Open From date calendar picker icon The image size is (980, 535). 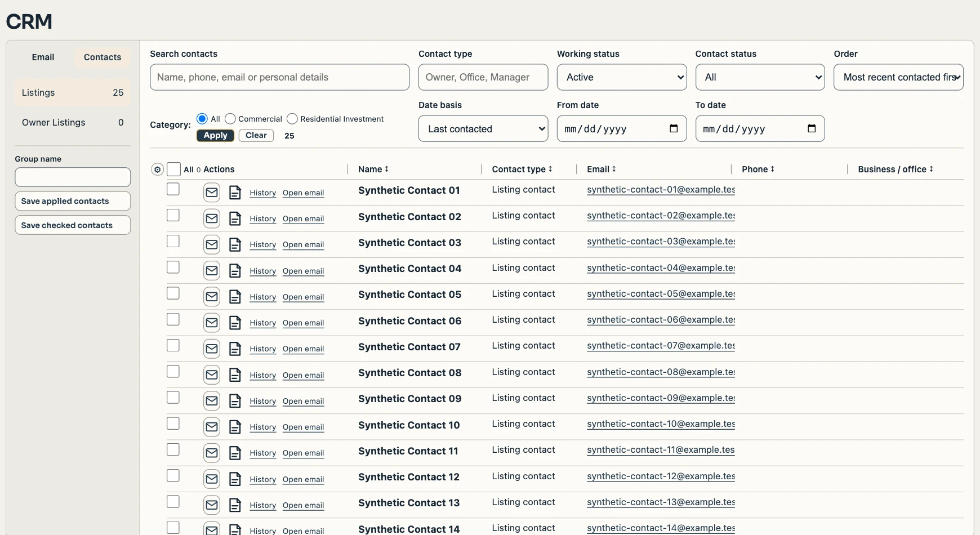click(674, 128)
